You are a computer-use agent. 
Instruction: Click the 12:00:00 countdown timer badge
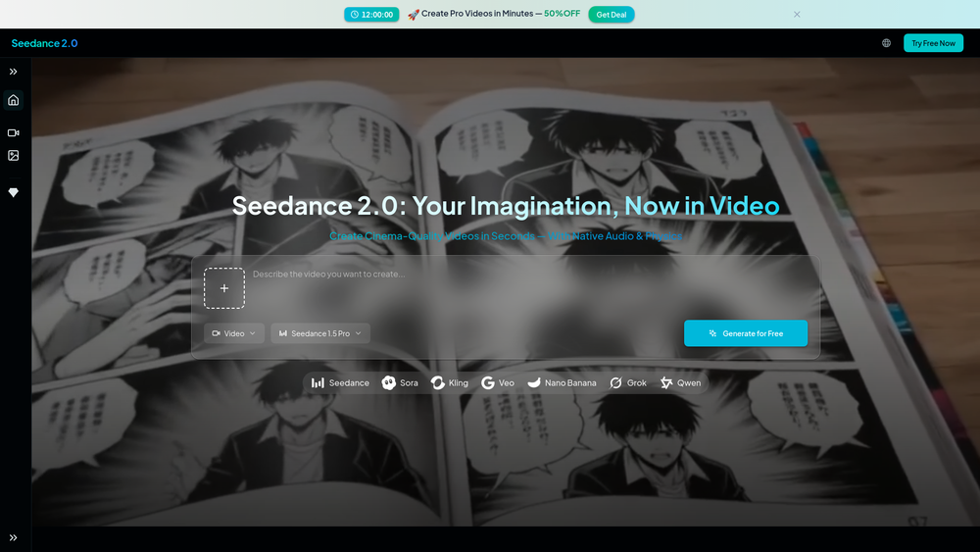[x=371, y=15]
